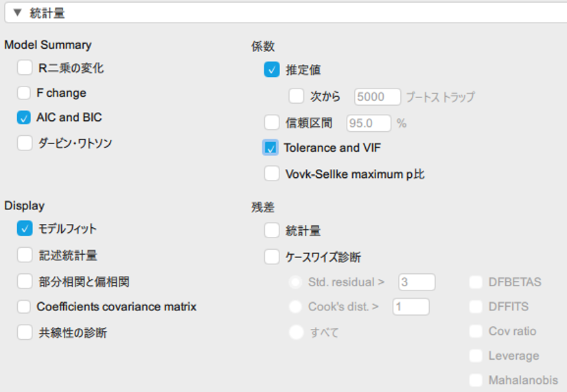This screenshot has height=392, width=567.
Task: Enable 共線性の診断 checkbox
Action: coord(25,332)
